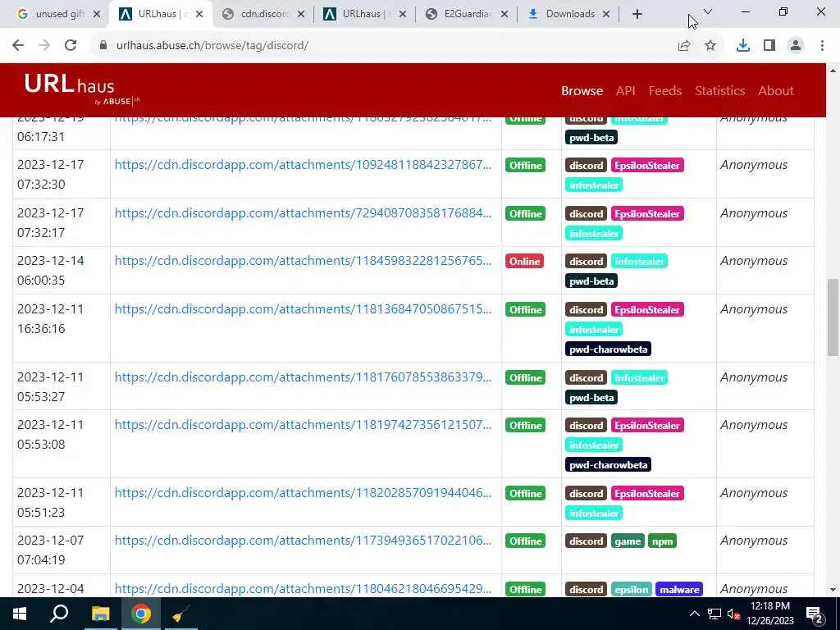Open the 2023-12-04 discordapp URL

[303, 589]
